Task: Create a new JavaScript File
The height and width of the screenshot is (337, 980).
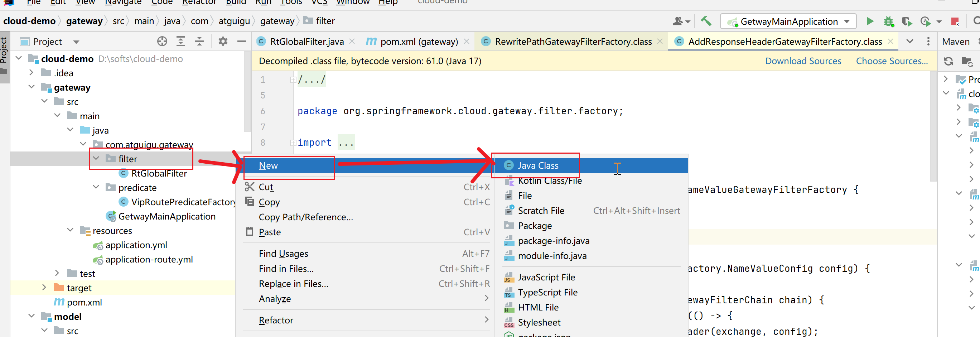Action: (592, 277)
